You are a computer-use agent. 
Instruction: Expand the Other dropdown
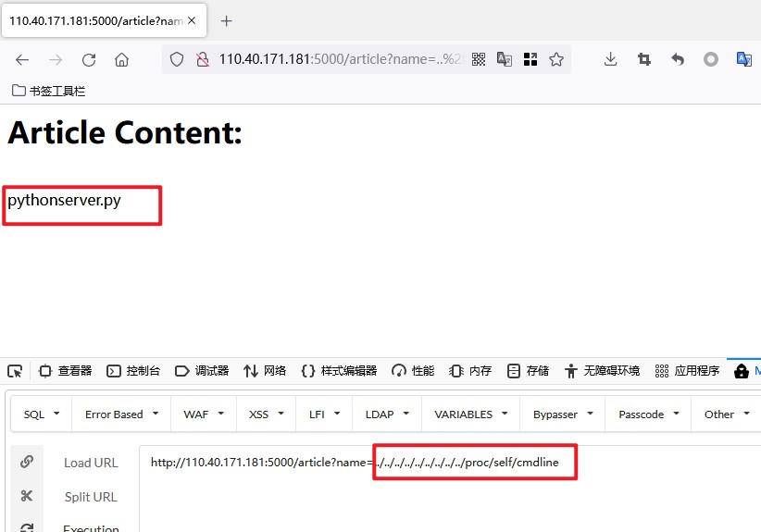[x=726, y=414]
